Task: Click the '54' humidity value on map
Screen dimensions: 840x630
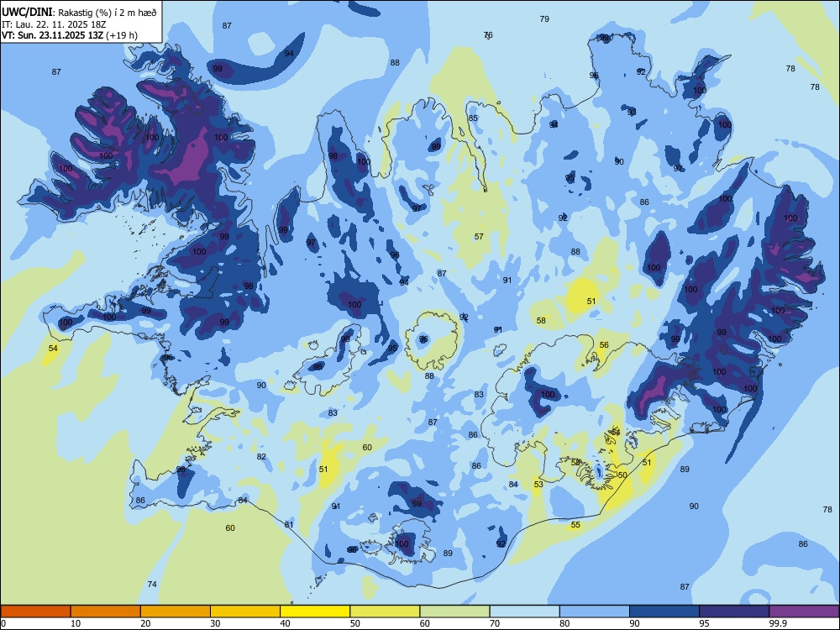Action: click(x=52, y=349)
